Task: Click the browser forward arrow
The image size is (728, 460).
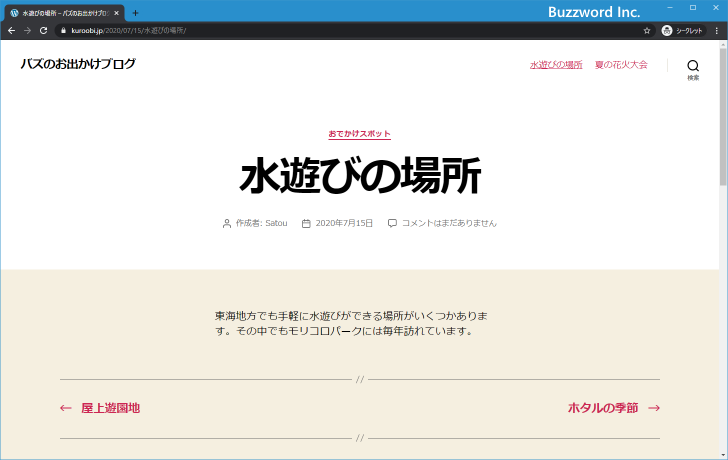Action: point(27,31)
